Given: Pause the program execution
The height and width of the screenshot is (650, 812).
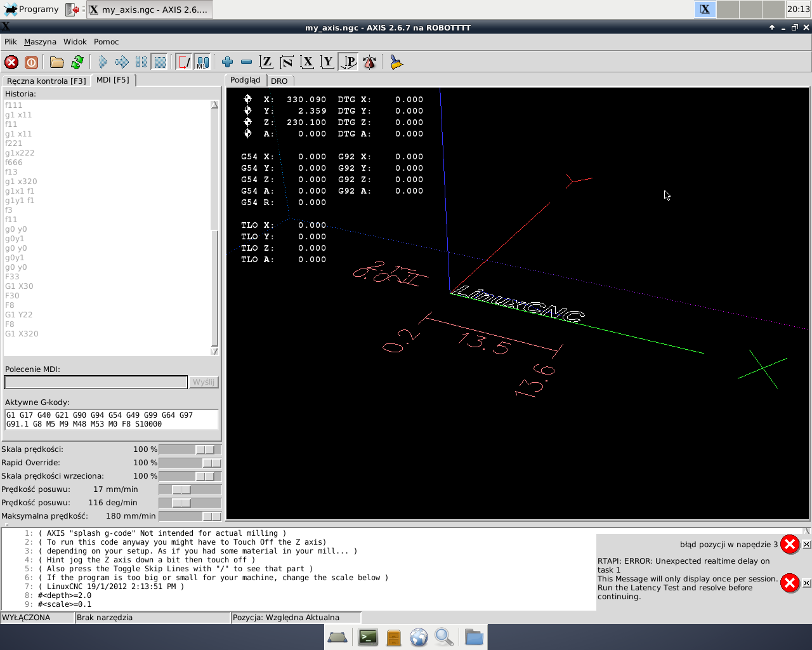Looking at the screenshot, I should coord(141,62).
